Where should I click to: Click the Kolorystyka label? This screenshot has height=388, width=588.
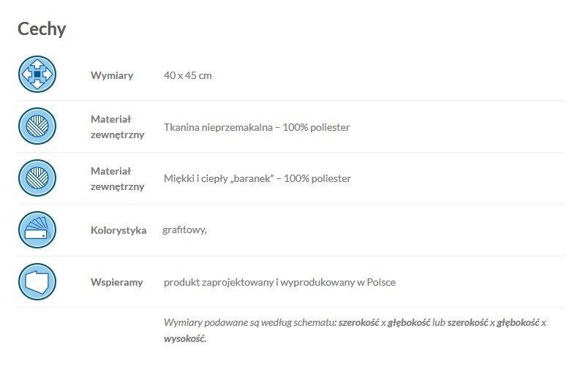click(x=118, y=230)
